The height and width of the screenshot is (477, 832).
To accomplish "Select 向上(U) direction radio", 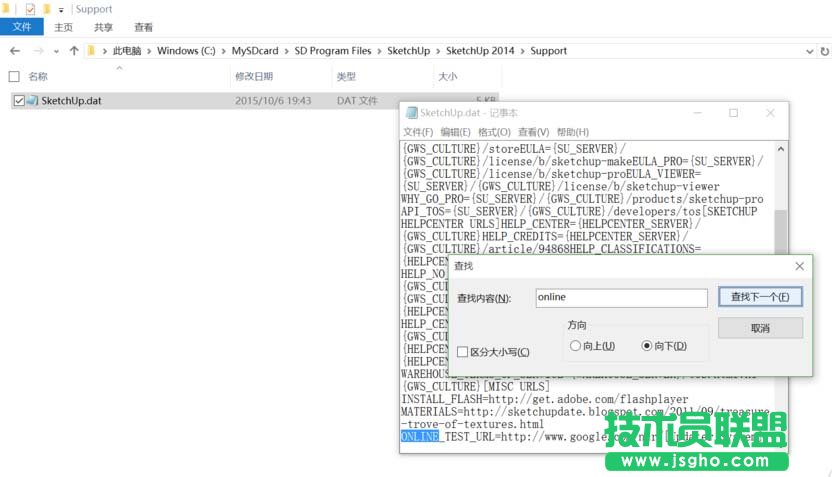I will [575, 346].
